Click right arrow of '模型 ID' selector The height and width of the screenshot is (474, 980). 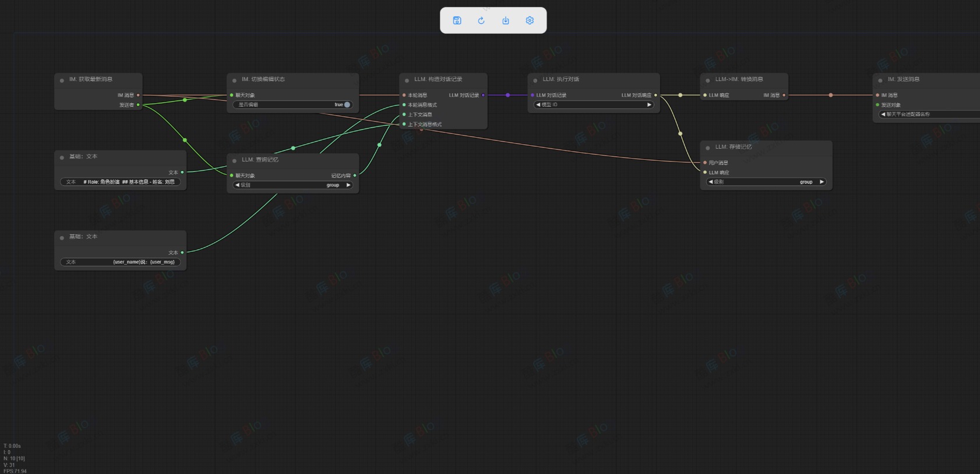point(649,105)
